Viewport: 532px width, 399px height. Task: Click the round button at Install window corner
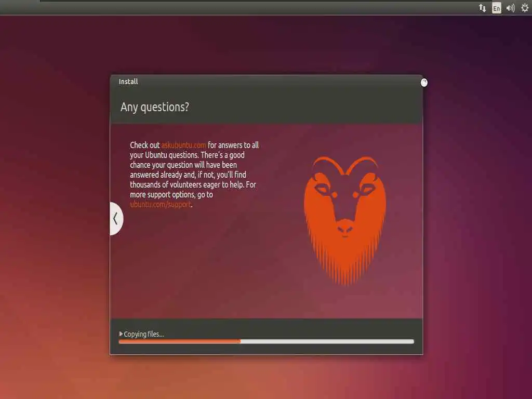tap(424, 83)
